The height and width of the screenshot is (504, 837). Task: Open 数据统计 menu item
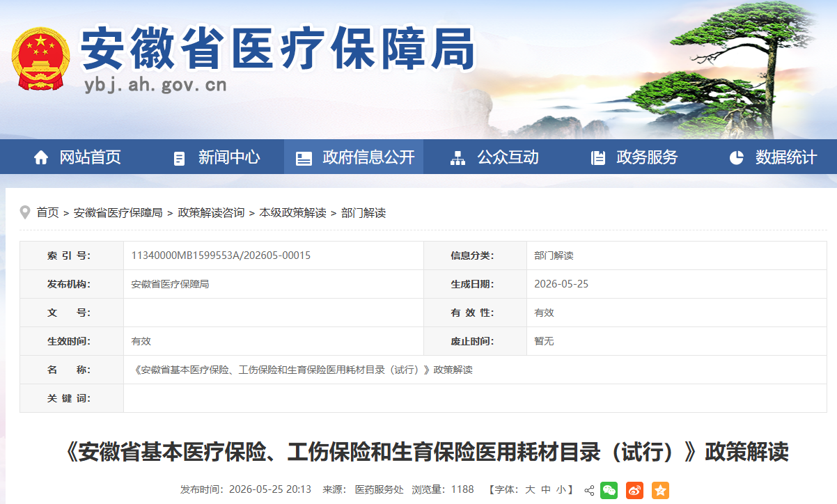click(786, 157)
